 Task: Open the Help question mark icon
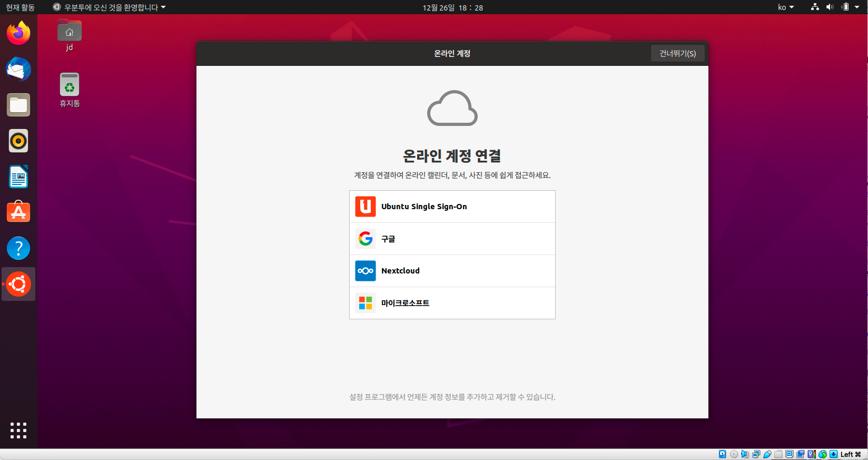[18, 248]
